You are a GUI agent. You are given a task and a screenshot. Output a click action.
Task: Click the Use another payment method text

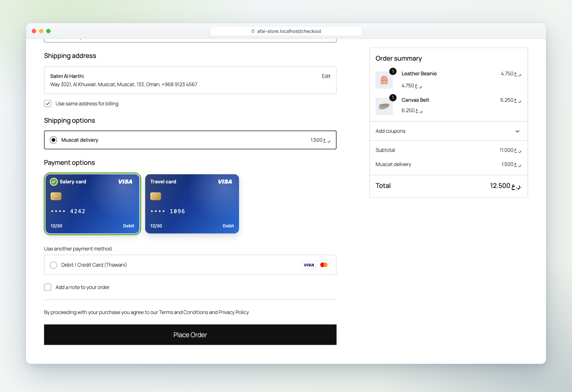tap(78, 249)
